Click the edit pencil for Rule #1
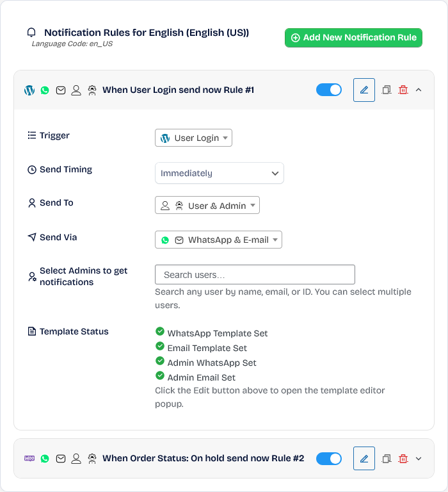 click(364, 90)
